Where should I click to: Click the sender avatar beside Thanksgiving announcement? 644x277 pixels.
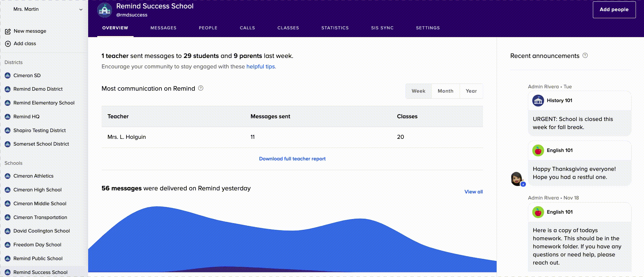pos(517,179)
